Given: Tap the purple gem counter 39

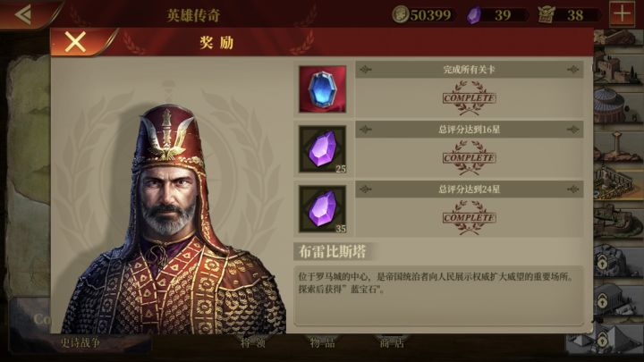Looking at the screenshot, I should 496,15.
